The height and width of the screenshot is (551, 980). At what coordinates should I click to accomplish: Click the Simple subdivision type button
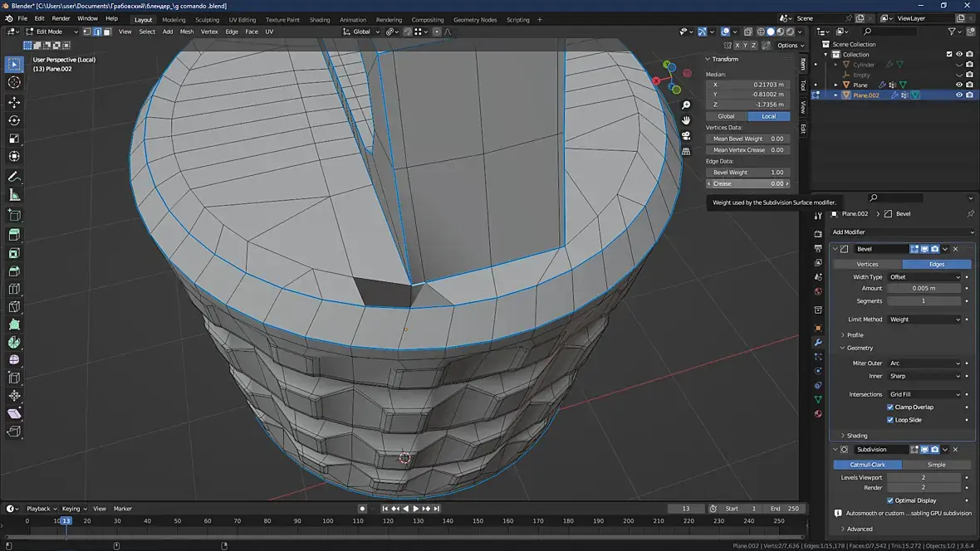pyautogui.click(x=936, y=465)
